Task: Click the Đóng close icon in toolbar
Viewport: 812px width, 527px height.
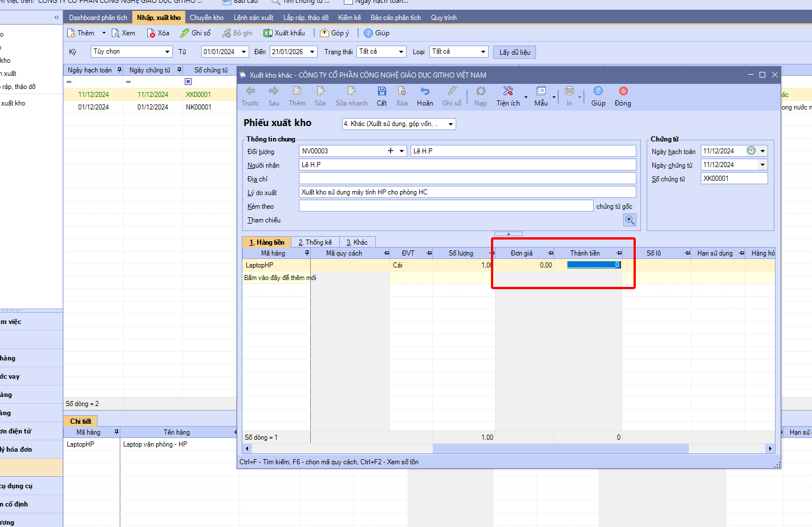Action: pos(623,92)
